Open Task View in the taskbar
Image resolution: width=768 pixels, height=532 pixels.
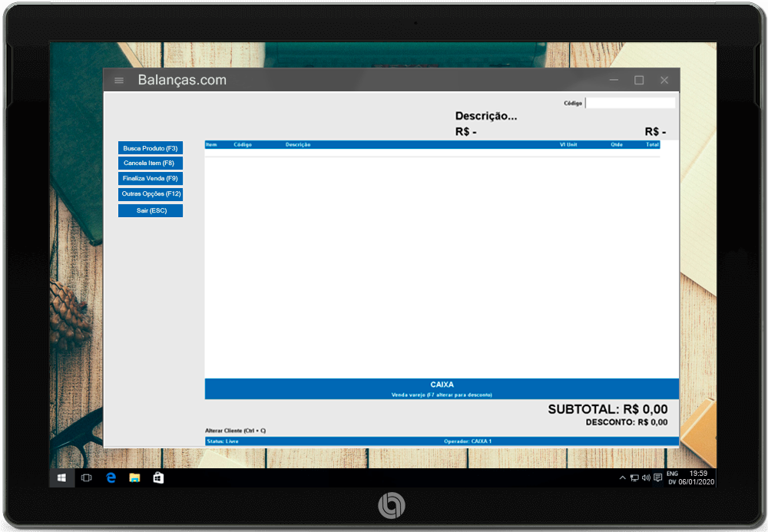[x=87, y=477]
